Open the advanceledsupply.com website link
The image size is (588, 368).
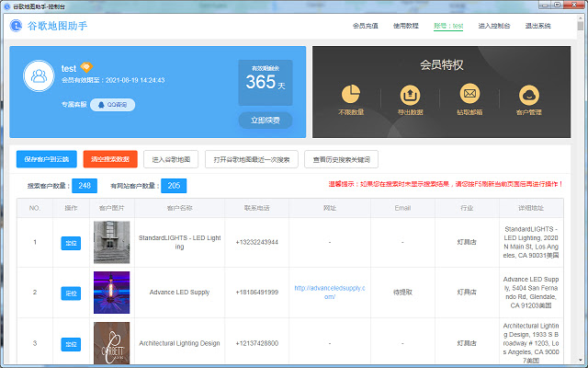click(330, 293)
